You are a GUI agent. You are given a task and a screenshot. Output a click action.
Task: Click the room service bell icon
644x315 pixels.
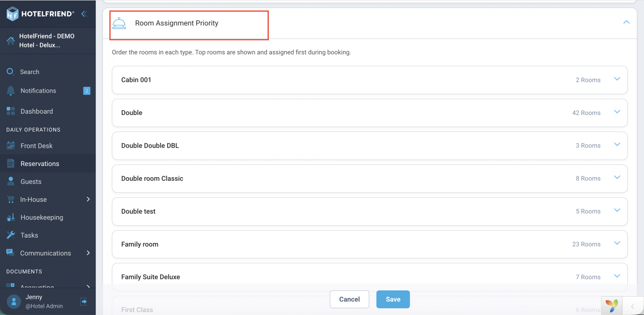tap(119, 23)
